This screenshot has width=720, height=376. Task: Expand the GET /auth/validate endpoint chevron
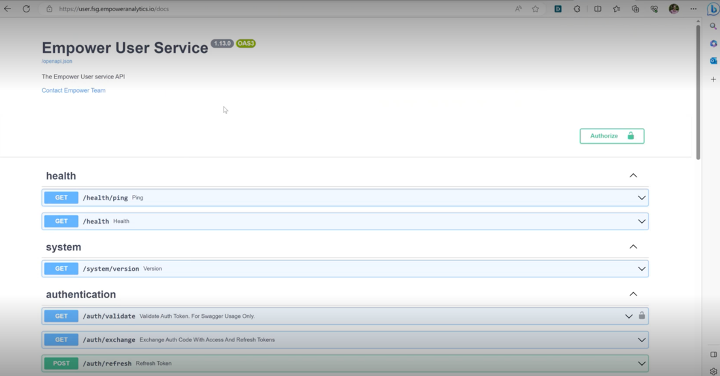pyautogui.click(x=629, y=316)
